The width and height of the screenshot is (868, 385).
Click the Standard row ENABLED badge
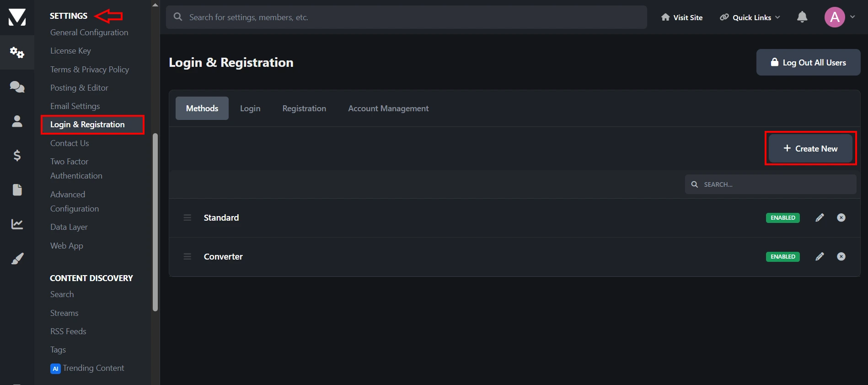point(783,217)
